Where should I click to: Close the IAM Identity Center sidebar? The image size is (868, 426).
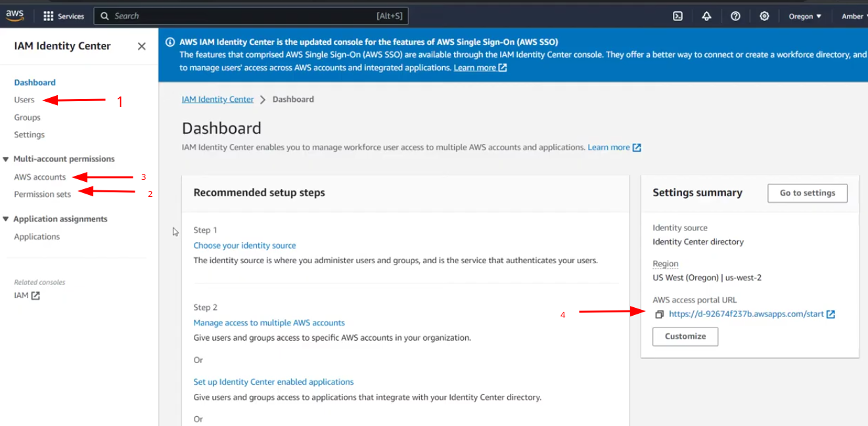pyautogui.click(x=141, y=46)
